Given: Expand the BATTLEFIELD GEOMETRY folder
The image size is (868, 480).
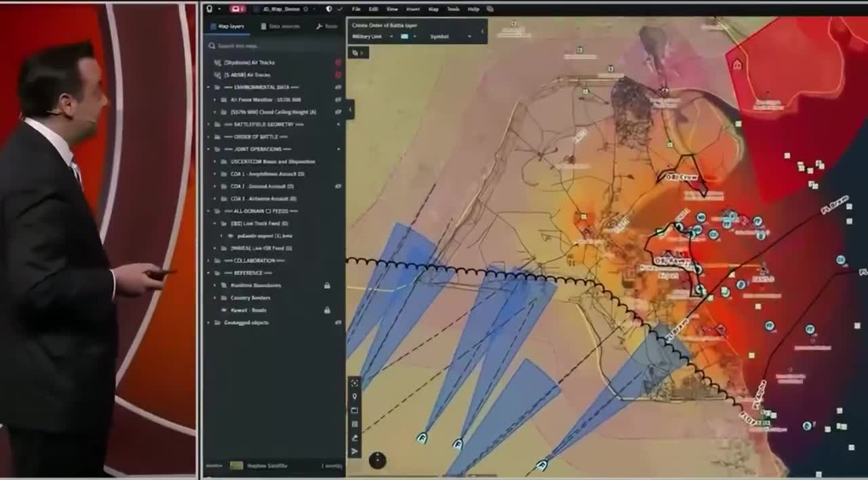Looking at the screenshot, I should tap(209, 125).
